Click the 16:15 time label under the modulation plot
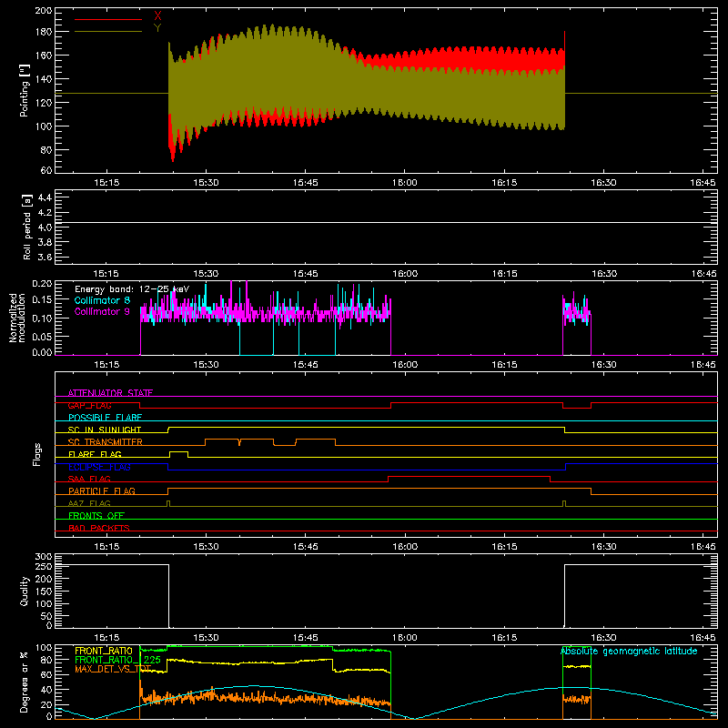Viewport: 728px width, 728px height. (504, 365)
